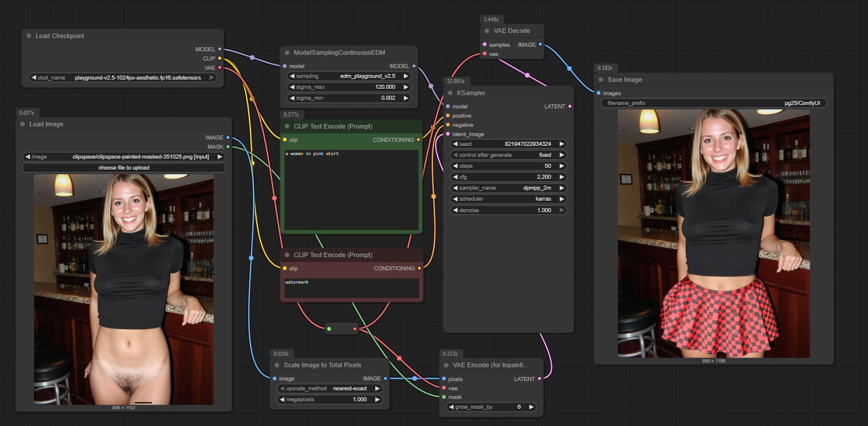The image size is (868, 426).
Task: Collapse the VAE Decode node via its title dot
Action: click(x=487, y=31)
